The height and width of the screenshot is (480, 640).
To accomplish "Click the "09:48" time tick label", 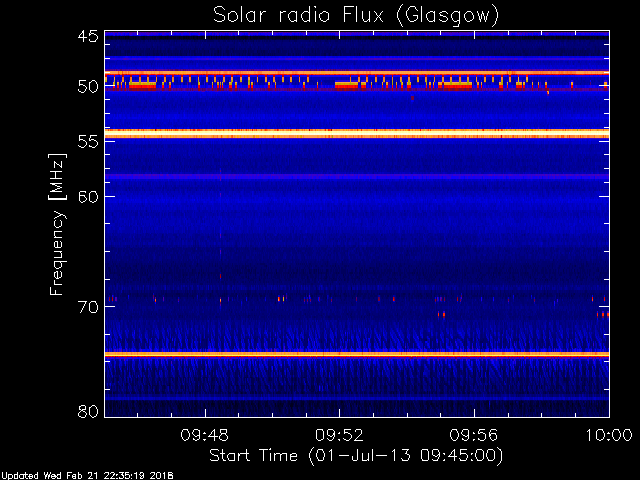I will tap(204, 435).
